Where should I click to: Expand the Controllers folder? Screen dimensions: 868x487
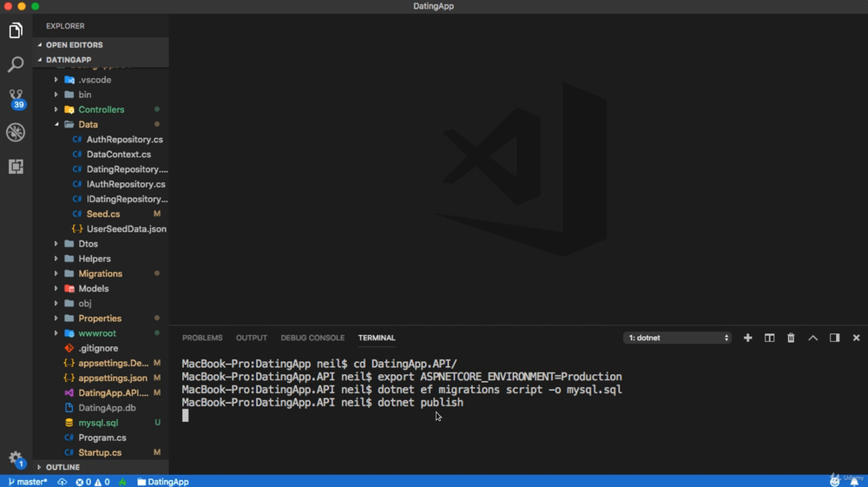101,109
